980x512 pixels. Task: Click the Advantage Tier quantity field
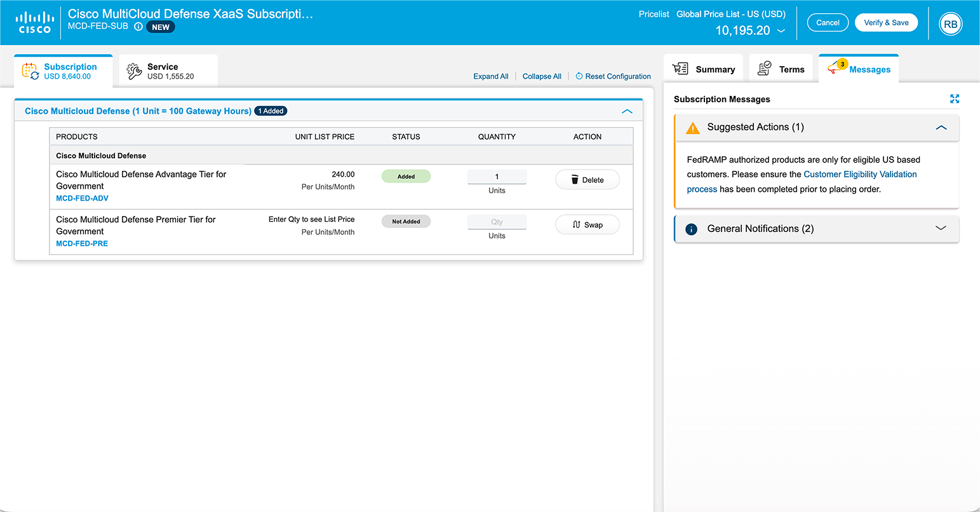(497, 177)
